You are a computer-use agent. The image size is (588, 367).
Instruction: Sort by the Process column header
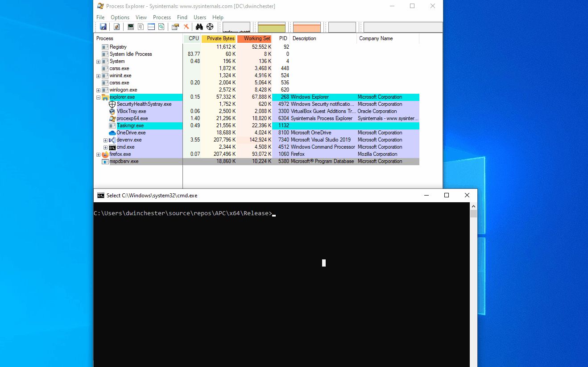click(x=138, y=38)
